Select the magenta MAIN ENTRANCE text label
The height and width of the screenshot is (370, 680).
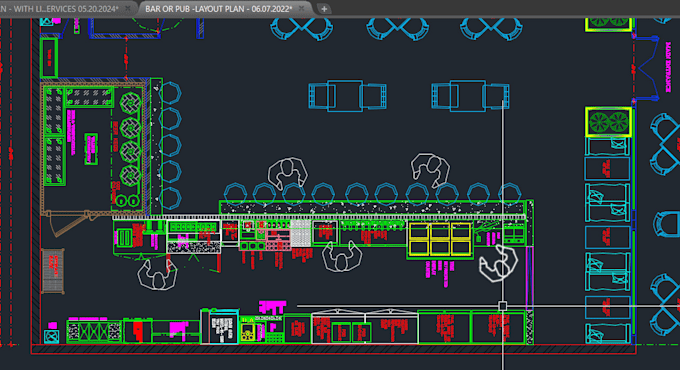point(668,67)
